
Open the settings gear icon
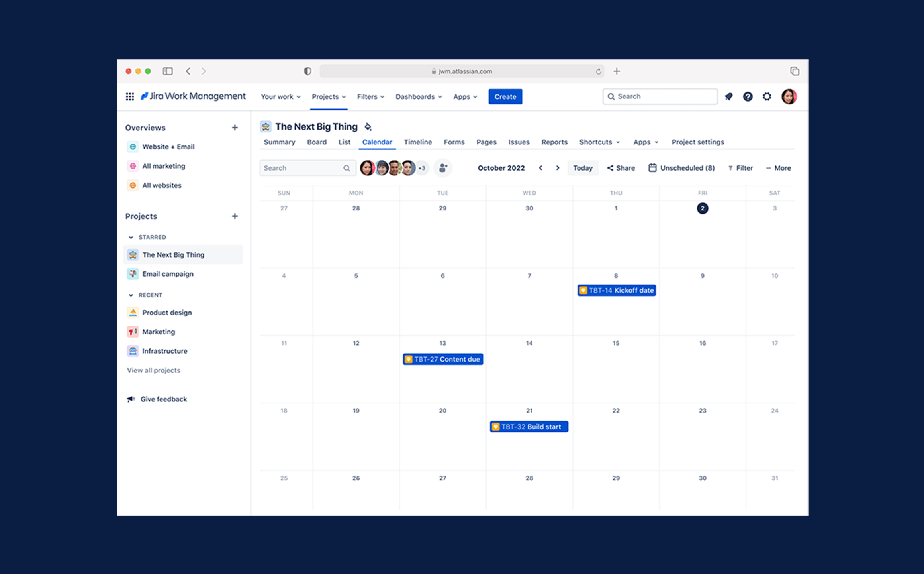(767, 96)
